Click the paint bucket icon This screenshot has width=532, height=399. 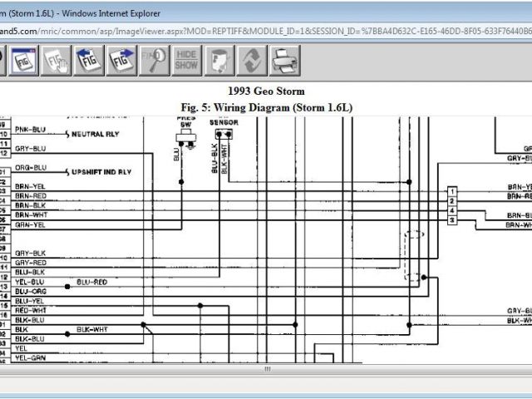219,61
